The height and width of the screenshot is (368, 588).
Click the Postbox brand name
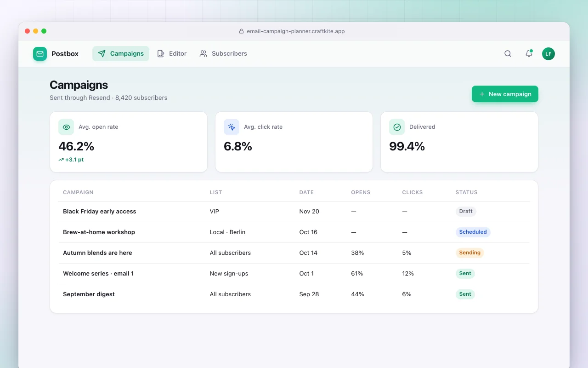[65, 54]
